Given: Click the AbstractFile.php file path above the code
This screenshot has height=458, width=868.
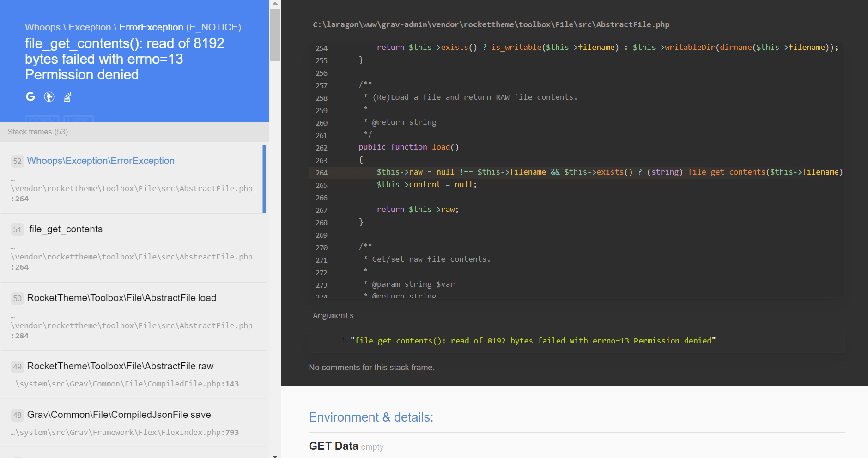Looking at the screenshot, I should [x=491, y=24].
